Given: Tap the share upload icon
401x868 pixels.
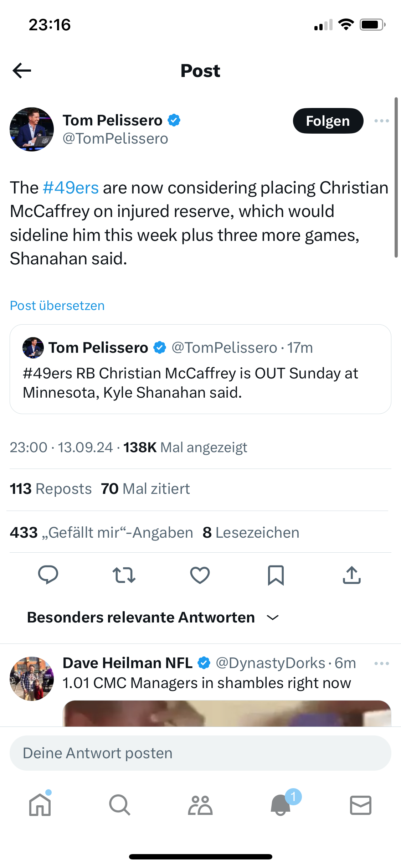Looking at the screenshot, I should pos(352,575).
